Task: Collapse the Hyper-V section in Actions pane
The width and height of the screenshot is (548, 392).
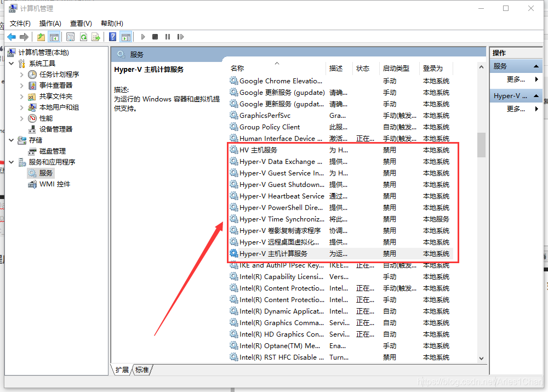Action: click(x=536, y=96)
